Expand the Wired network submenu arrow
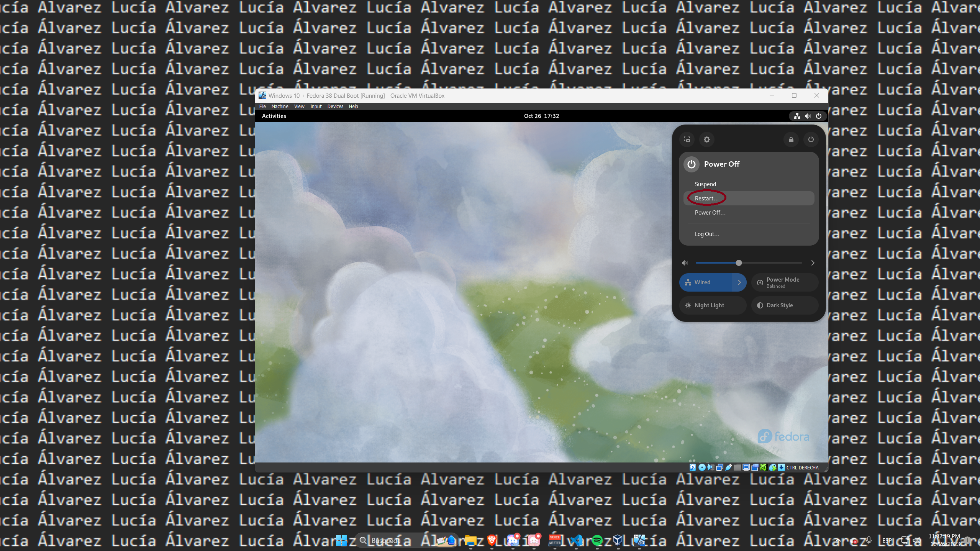The image size is (980, 551). point(739,282)
